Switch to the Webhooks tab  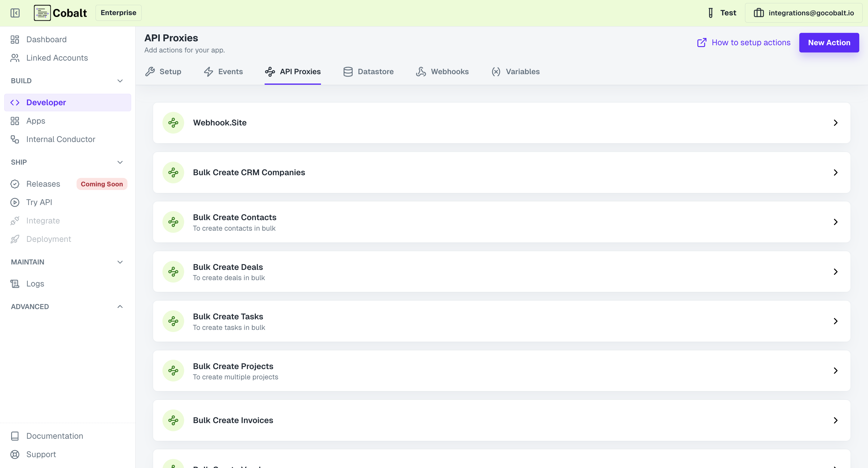coord(442,71)
